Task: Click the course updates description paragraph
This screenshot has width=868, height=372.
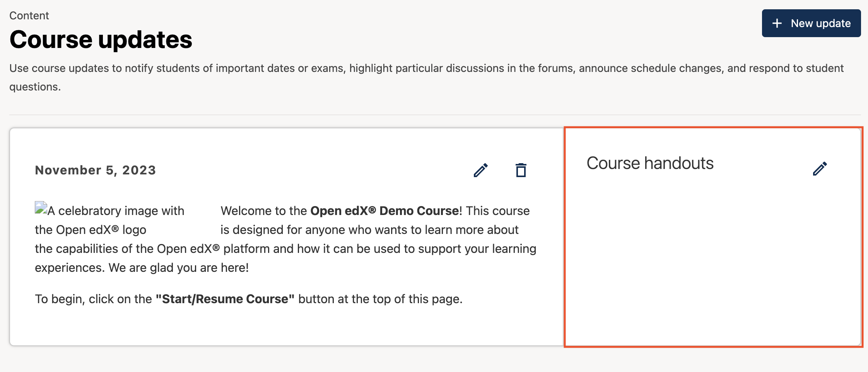Action: click(425, 68)
